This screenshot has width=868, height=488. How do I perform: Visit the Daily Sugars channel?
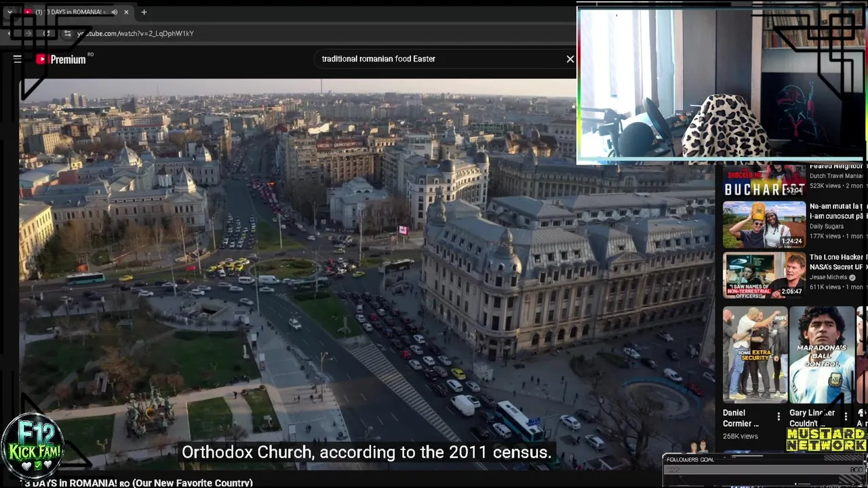click(x=826, y=226)
